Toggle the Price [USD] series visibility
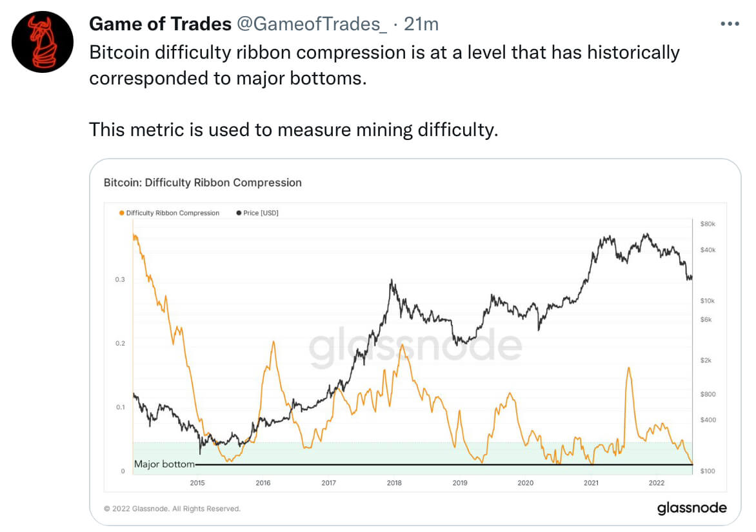This screenshot has height=532, width=756. [x=261, y=213]
